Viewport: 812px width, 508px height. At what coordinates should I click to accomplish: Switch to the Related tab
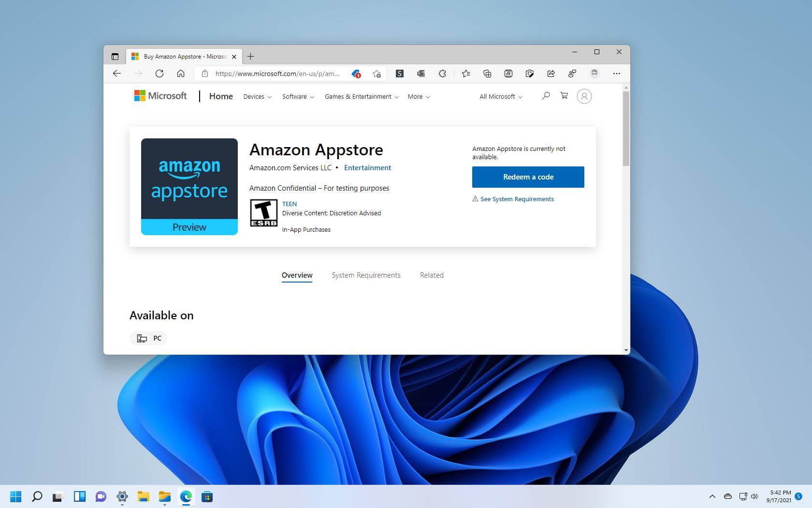(x=432, y=275)
